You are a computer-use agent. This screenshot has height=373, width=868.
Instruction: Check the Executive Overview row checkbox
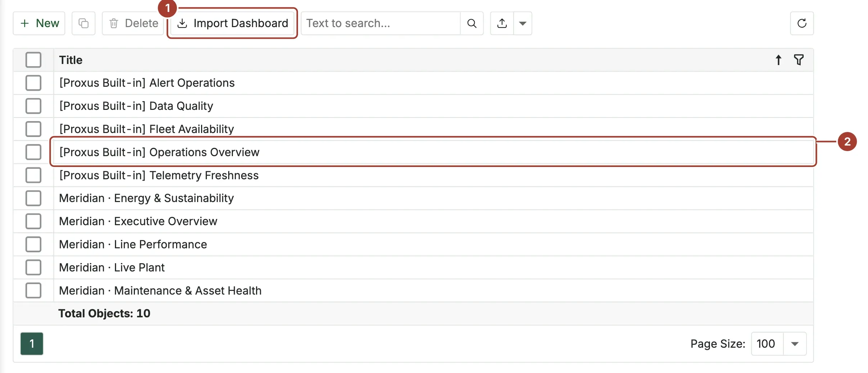[33, 222]
